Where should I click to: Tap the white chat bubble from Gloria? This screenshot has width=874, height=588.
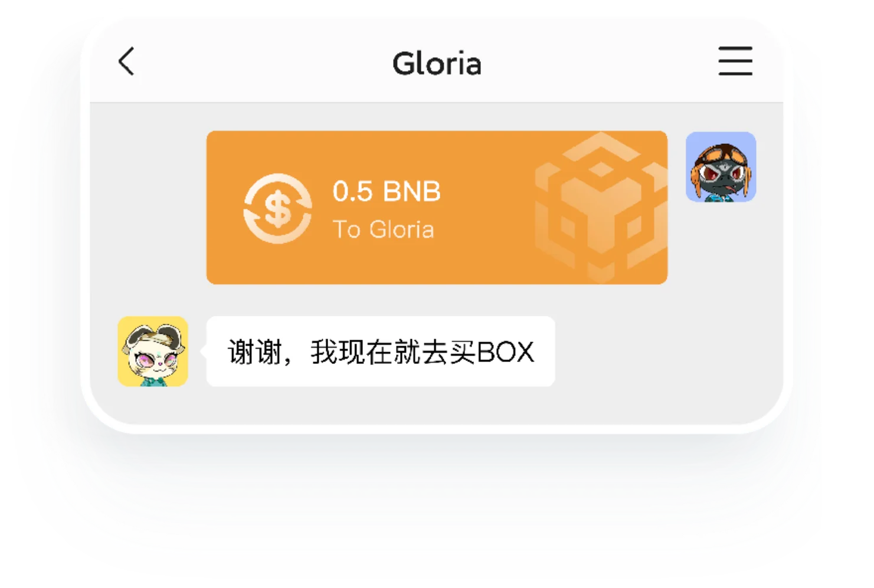[x=381, y=352]
